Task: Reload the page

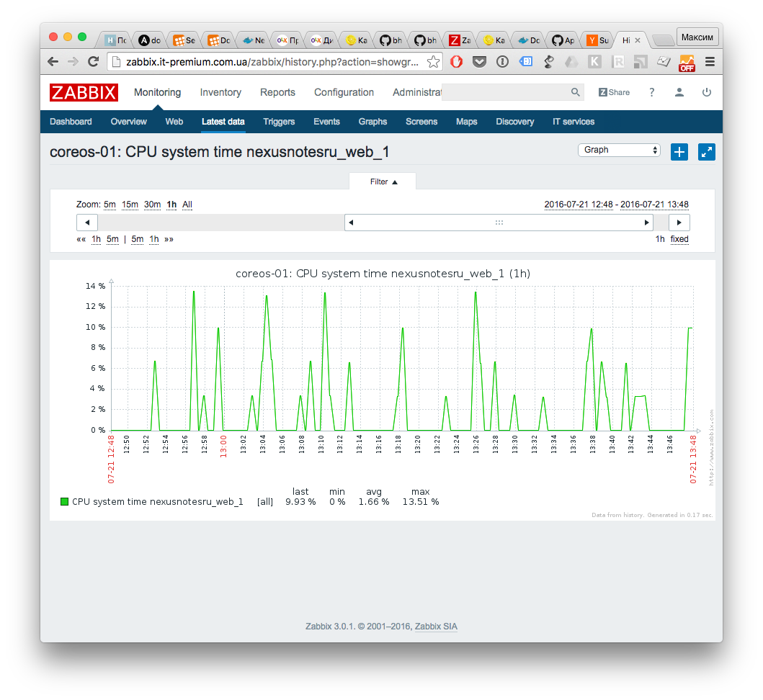Action: 94,62
